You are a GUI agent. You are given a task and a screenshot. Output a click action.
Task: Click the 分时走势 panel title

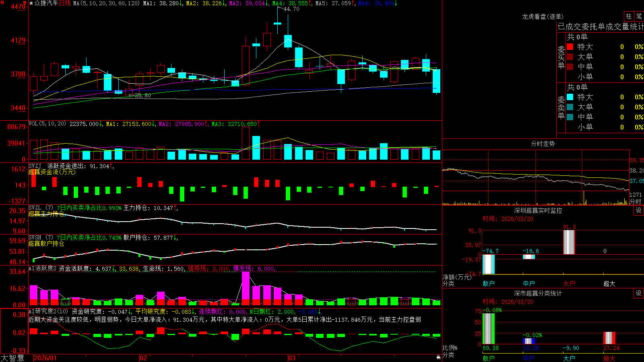[x=543, y=144]
